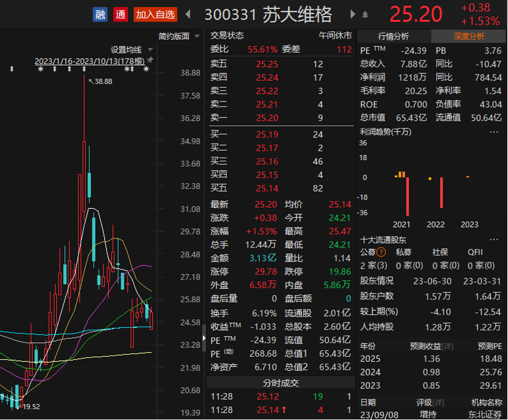Click the 毛利率 value 20.25
This screenshot has height=420, width=508.
pos(416,91)
